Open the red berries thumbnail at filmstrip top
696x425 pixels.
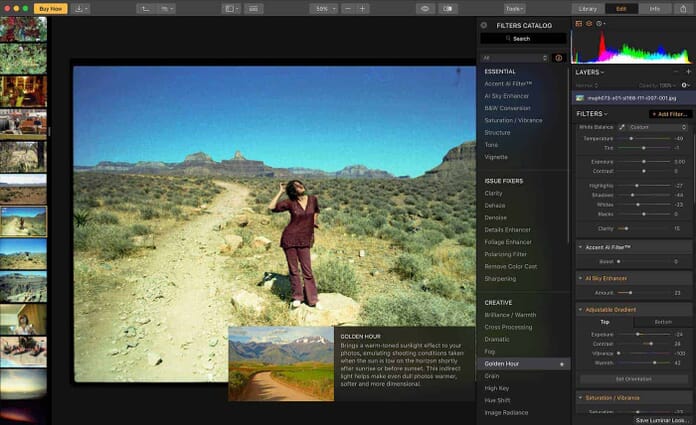[x=23, y=29]
